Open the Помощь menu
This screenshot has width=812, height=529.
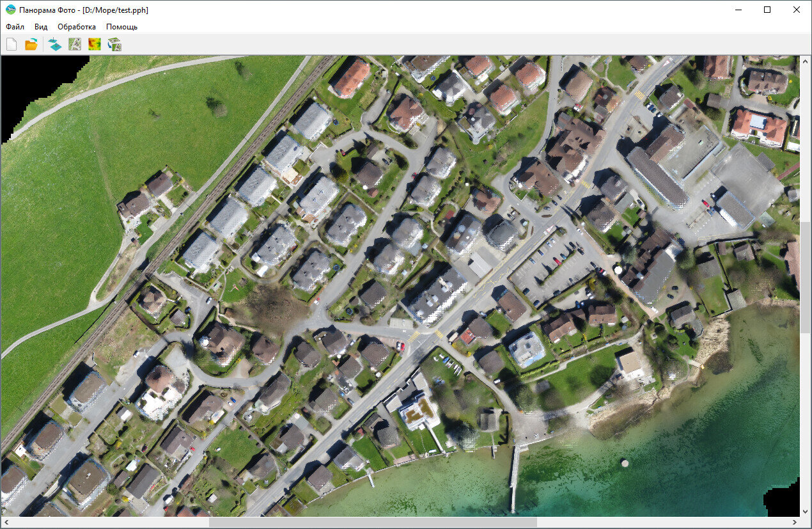pyautogui.click(x=121, y=27)
